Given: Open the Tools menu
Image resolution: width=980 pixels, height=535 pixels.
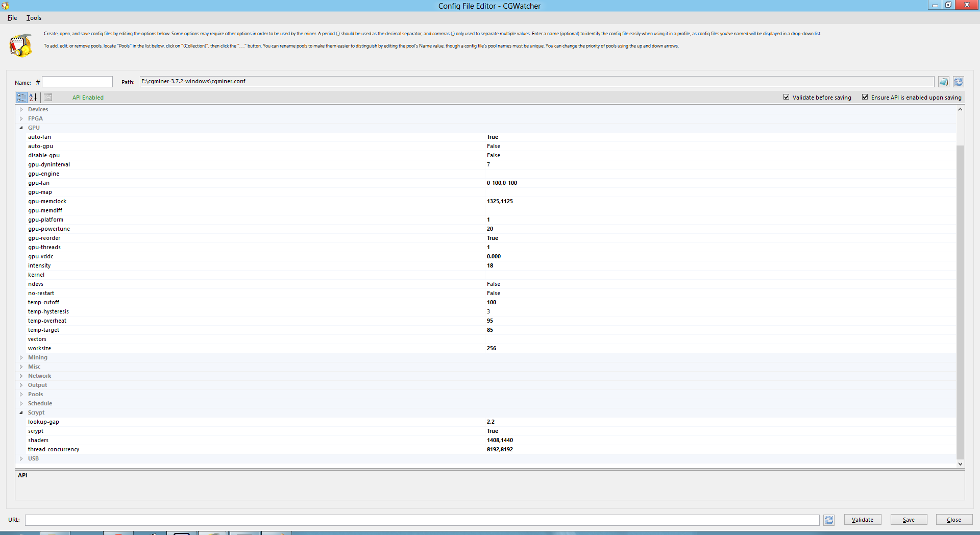Looking at the screenshot, I should (x=34, y=18).
